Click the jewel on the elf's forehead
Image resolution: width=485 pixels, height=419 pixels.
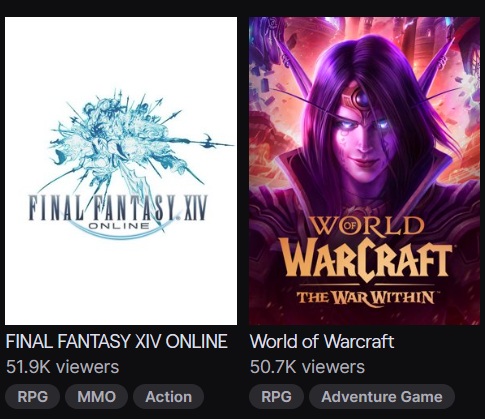point(362,97)
